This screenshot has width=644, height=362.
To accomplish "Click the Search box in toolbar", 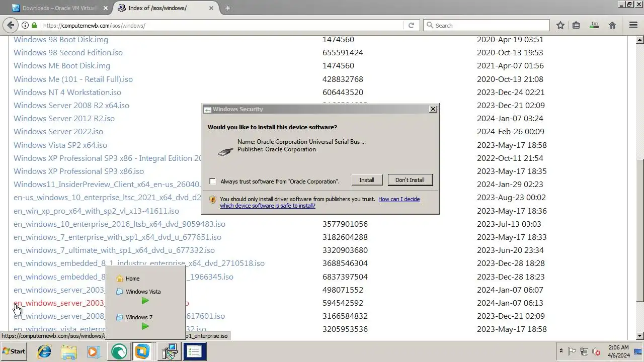I will [x=487, y=25].
